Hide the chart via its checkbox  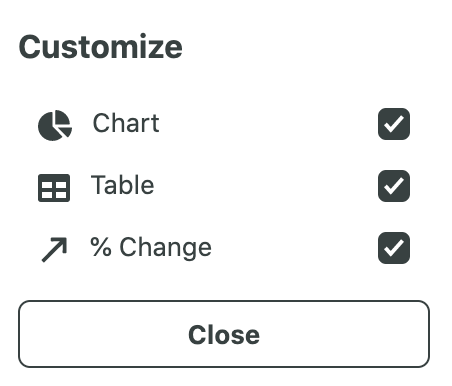coord(394,124)
